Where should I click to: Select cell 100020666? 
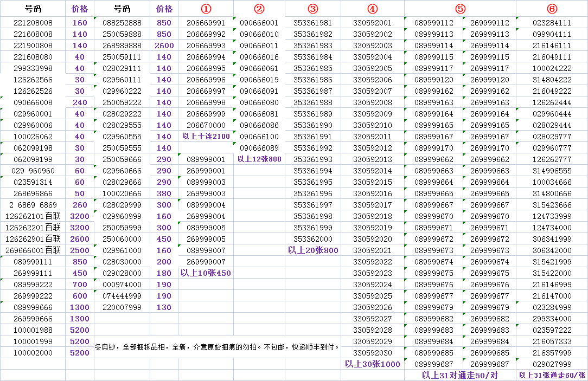point(122,193)
